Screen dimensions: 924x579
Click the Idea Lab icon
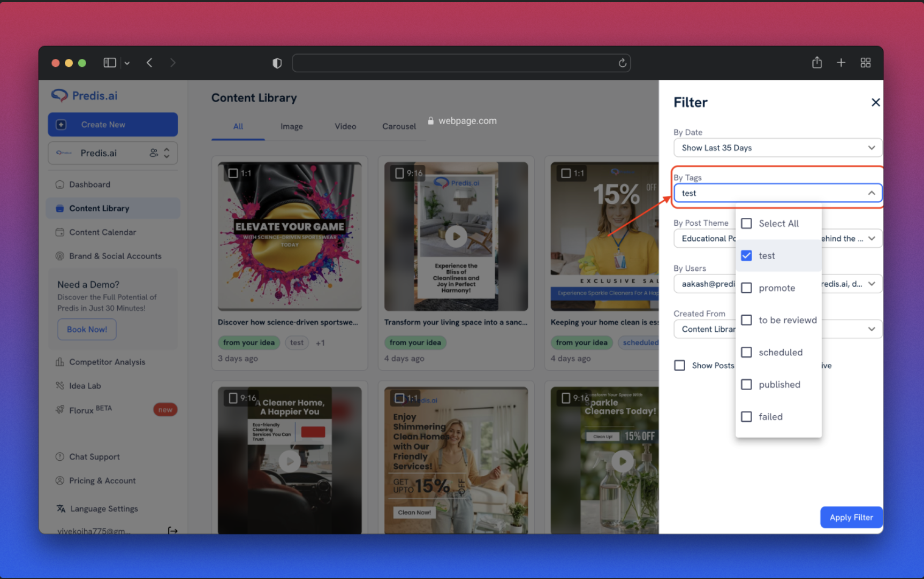click(60, 386)
